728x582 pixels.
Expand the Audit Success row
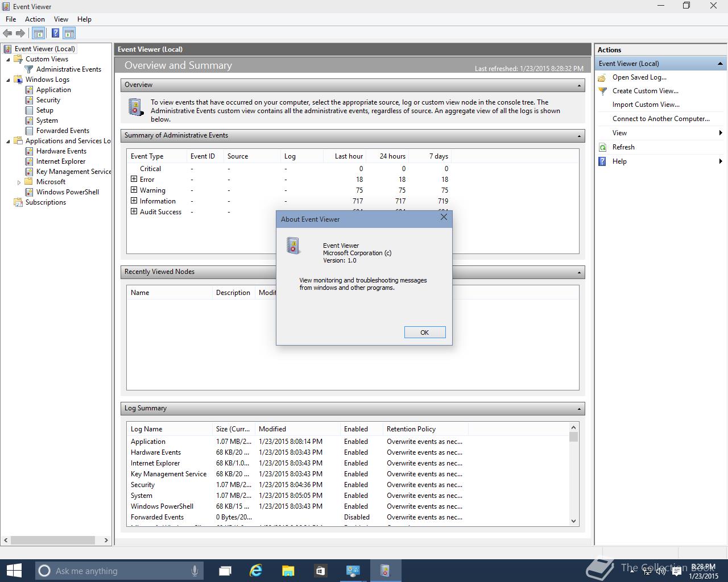[x=134, y=211]
